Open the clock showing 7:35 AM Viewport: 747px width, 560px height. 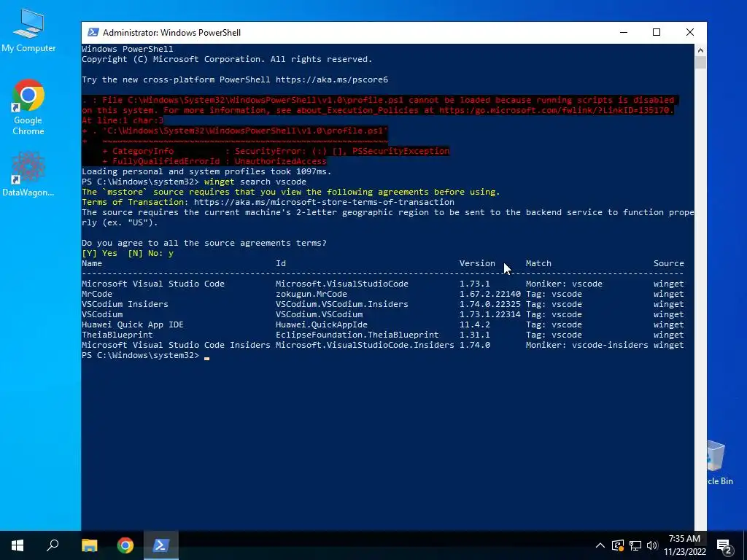pyautogui.click(x=684, y=545)
